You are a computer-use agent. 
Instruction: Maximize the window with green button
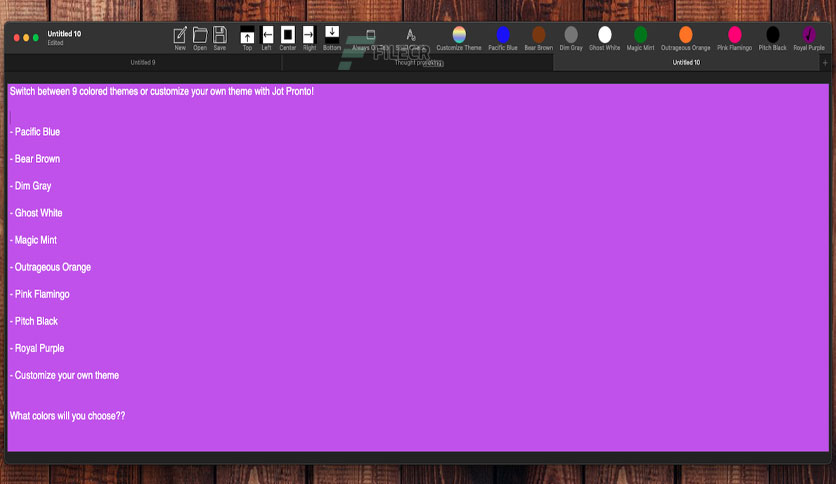pos(36,38)
